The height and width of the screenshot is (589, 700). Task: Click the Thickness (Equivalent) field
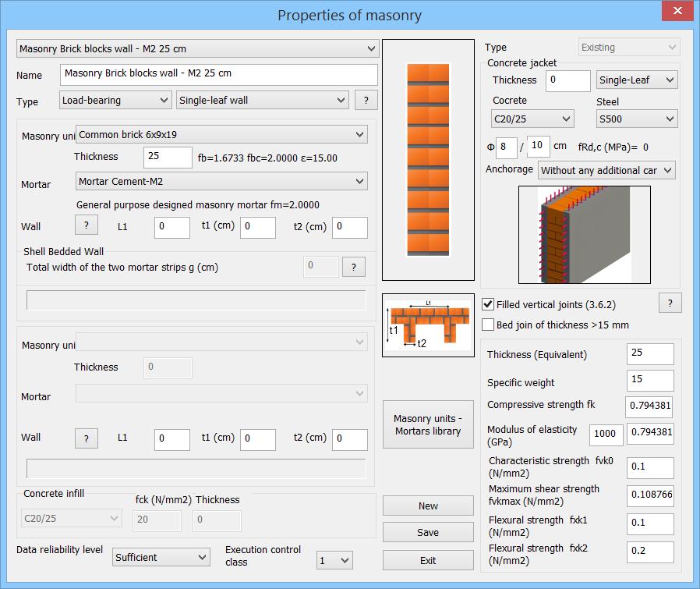(650, 354)
